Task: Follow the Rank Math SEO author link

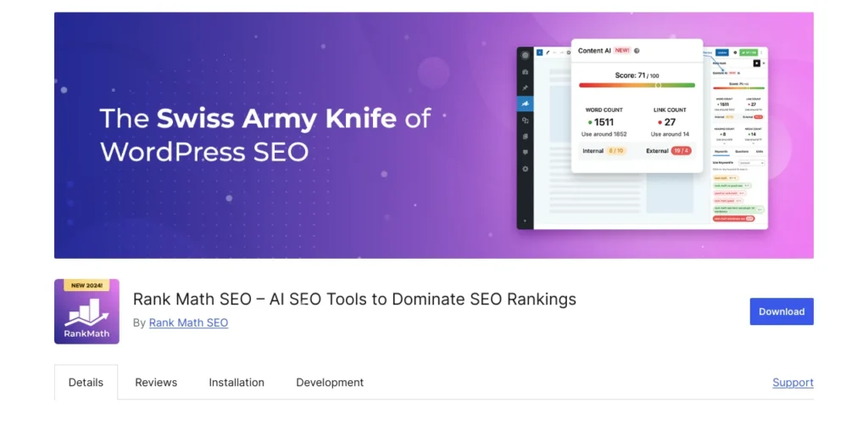Action: (x=188, y=322)
